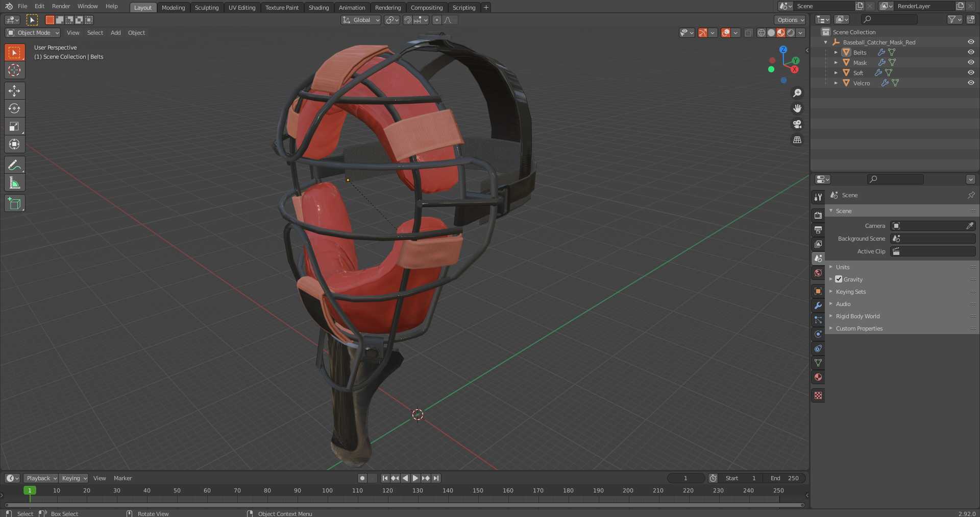Add a new workspace tab with plus
This screenshot has width=980, height=517.
point(486,7)
